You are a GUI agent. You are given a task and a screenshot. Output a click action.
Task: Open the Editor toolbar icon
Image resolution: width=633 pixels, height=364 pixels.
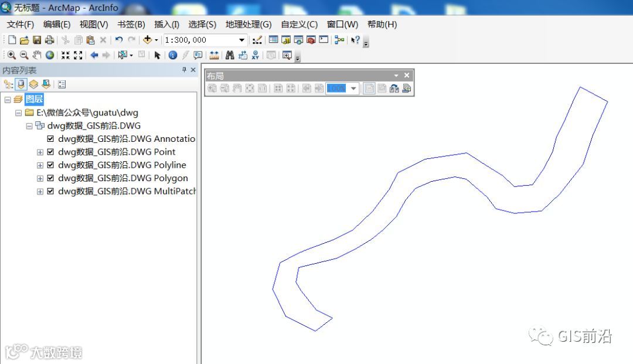257,40
